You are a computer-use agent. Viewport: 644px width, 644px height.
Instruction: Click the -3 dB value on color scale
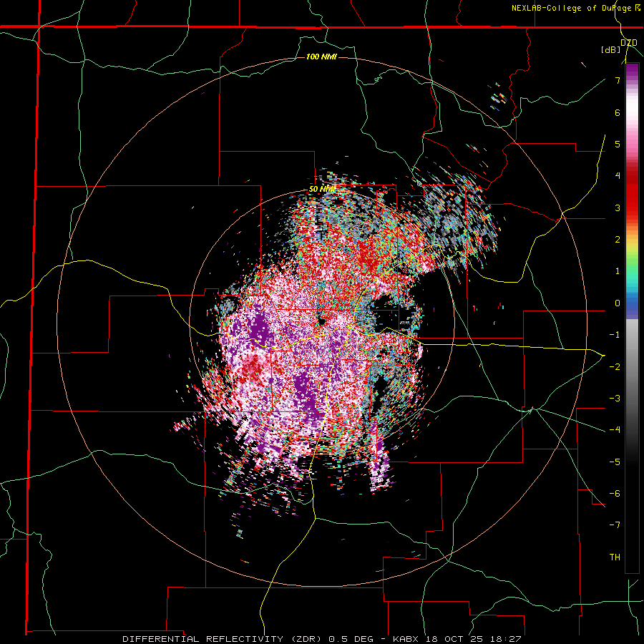615,398
